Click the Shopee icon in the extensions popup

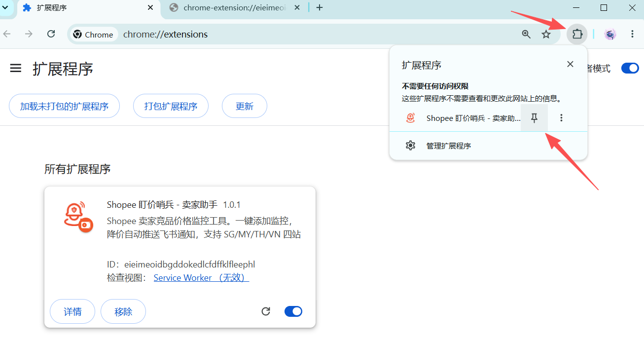pos(410,118)
